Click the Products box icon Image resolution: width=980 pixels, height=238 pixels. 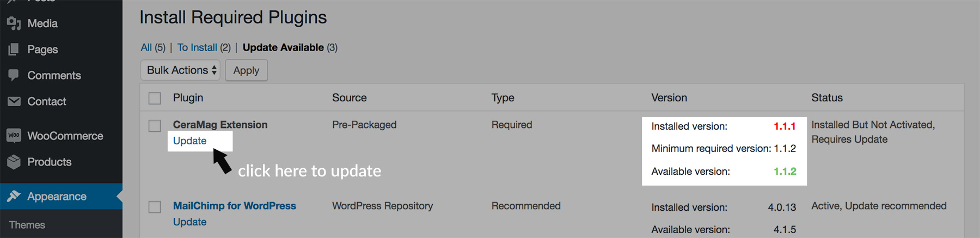tap(14, 162)
